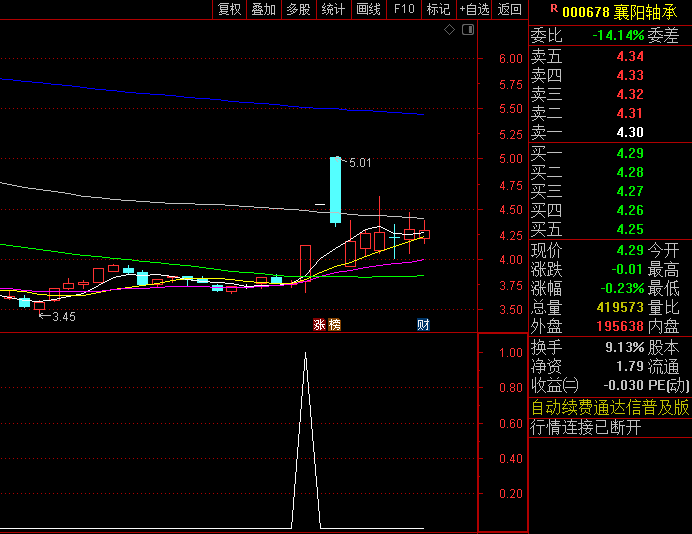This screenshot has height=534, width=692.
Task: Click the volume spike peak in the indicator
Action: [305, 353]
